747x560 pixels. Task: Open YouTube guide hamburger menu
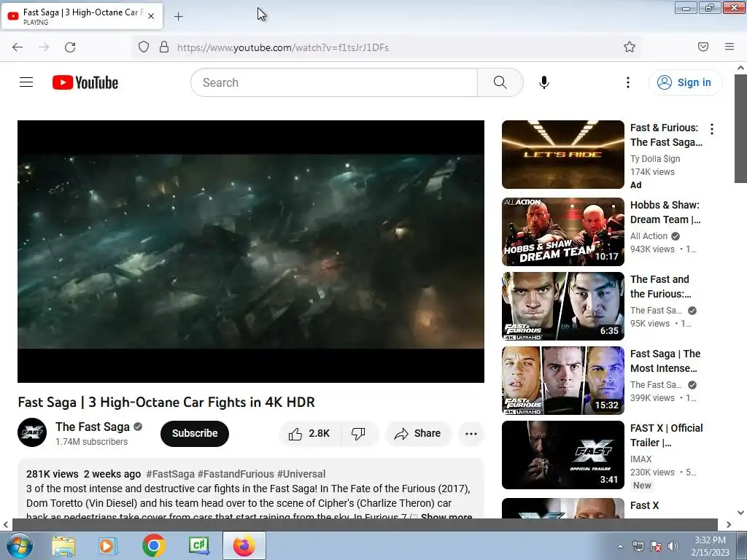coord(26,82)
